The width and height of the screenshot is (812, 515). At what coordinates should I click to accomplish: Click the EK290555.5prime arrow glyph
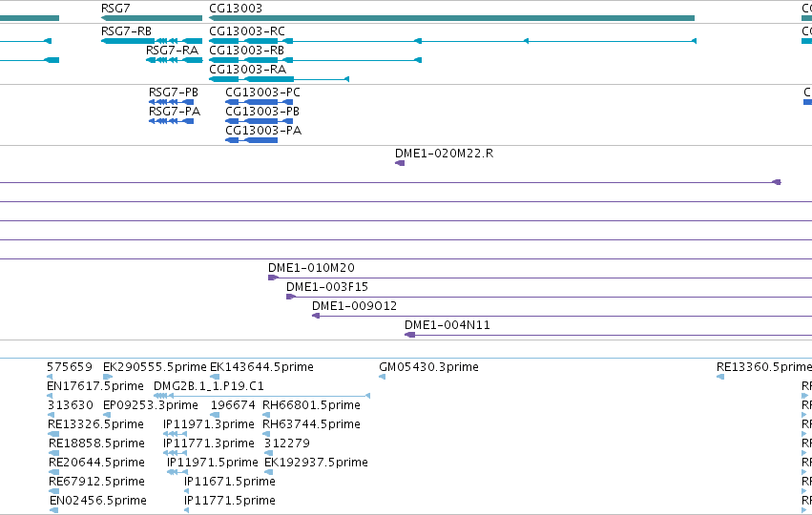click(x=108, y=377)
